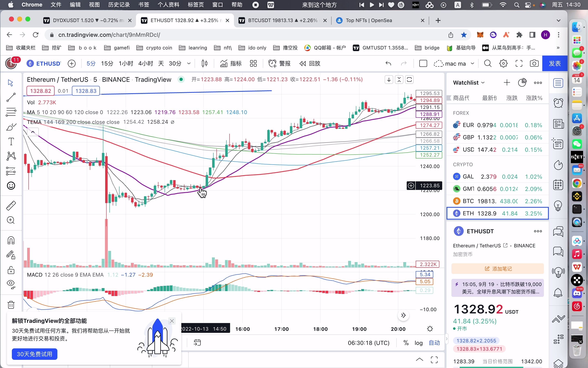Select the brush drawing tool

[x=11, y=127]
